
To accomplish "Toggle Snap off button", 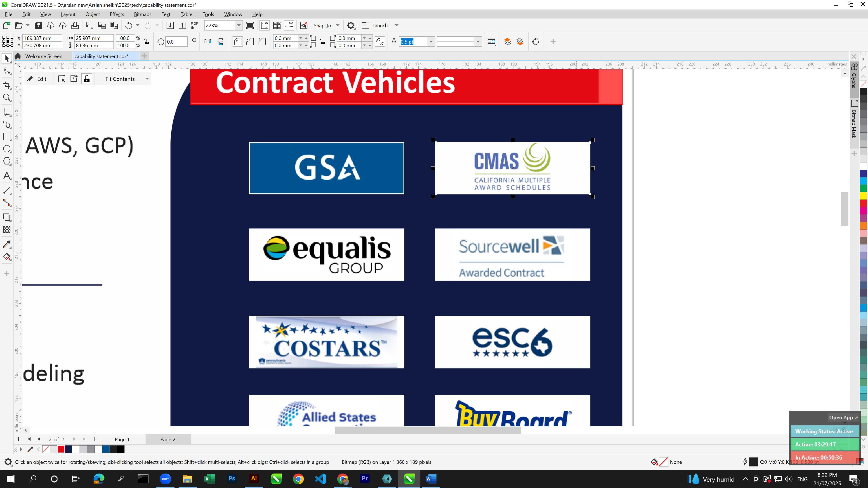I will pyautogui.click(x=304, y=25).
